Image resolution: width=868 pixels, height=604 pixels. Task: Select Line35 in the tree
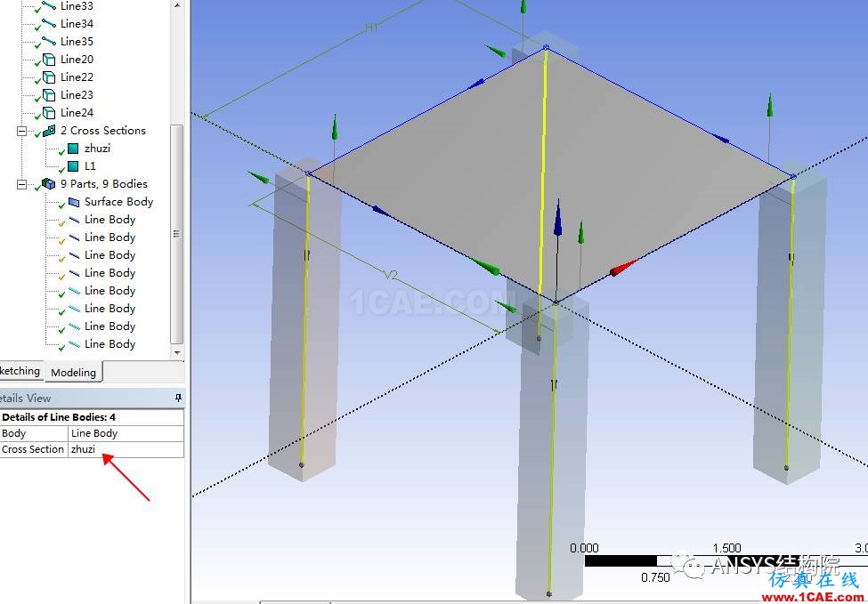pyautogui.click(x=77, y=42)
